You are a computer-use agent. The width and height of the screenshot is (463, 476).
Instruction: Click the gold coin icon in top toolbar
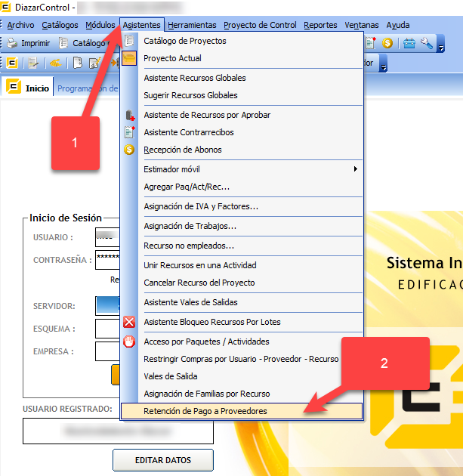[387, 43]
